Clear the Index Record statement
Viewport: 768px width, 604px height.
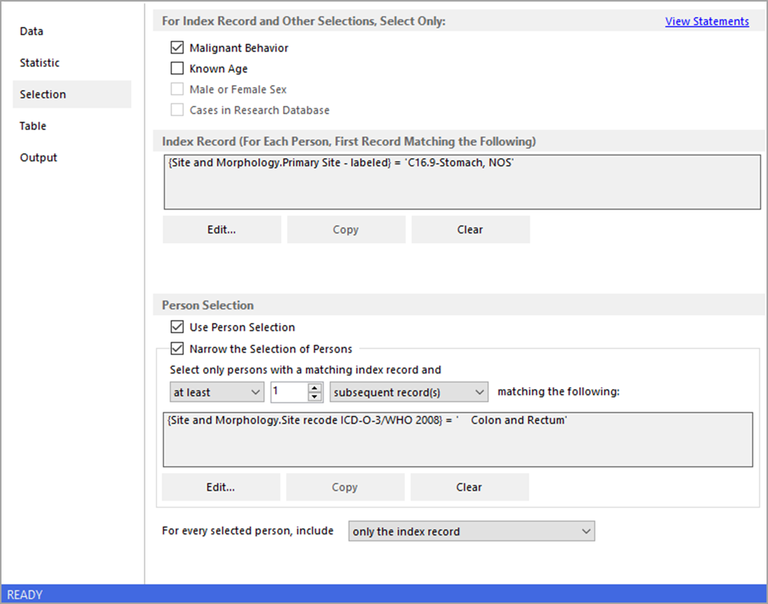[470, 229]
